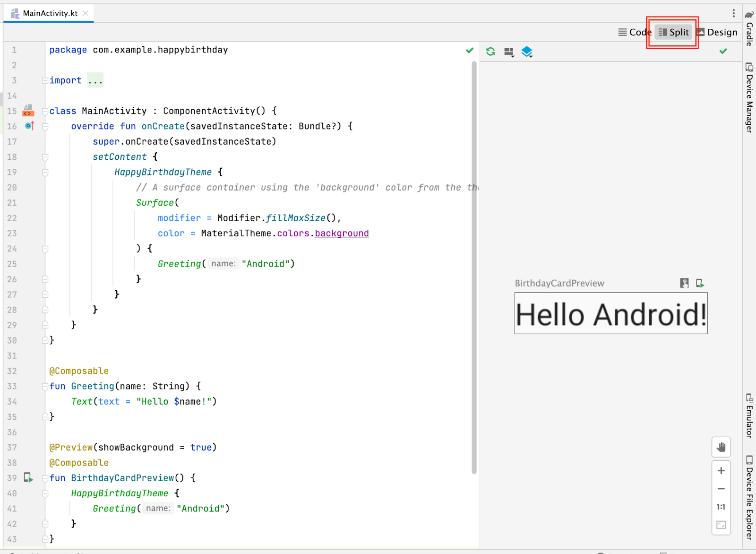
Task: Select the MainActivity.kt editor tab
Action: 49,13
